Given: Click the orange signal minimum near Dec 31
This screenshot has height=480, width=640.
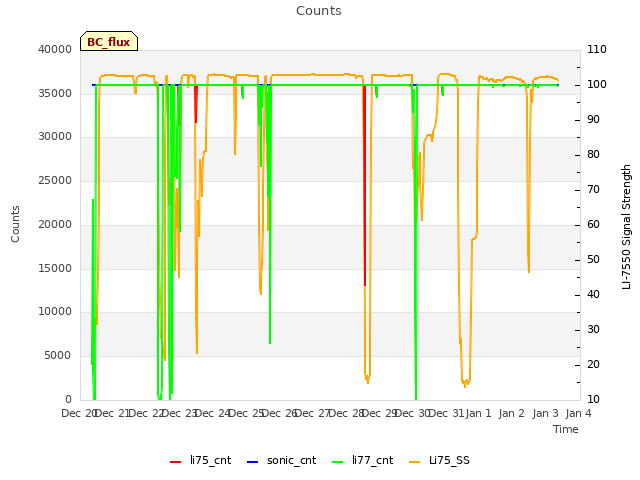Looking at the screenshot, I should coord(465,383).
